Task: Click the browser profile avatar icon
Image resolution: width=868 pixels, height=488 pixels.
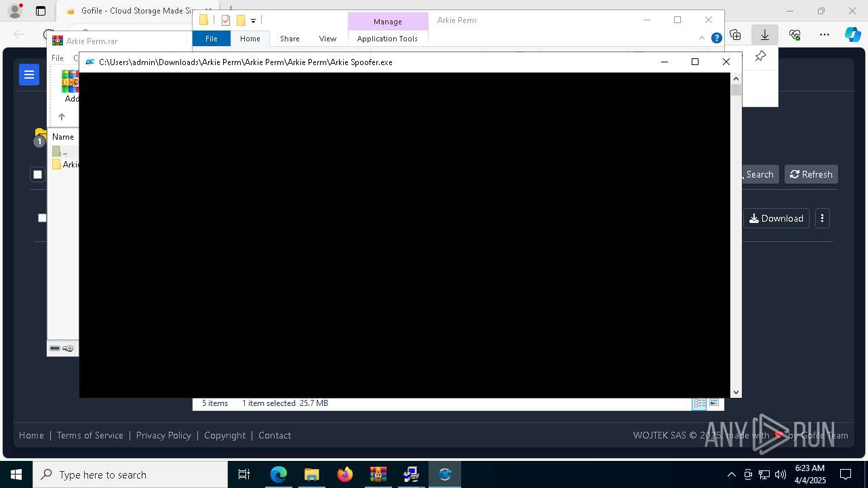Action: 15,11
